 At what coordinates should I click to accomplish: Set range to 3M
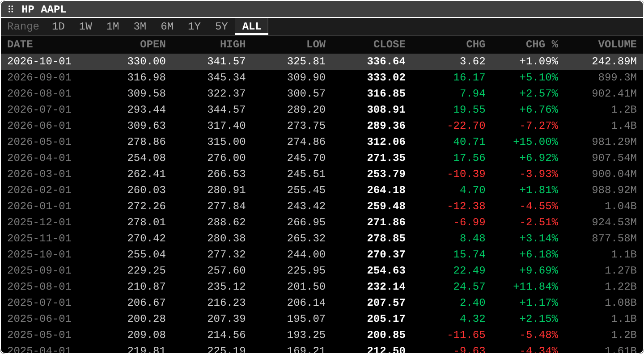tap(140, 26)
